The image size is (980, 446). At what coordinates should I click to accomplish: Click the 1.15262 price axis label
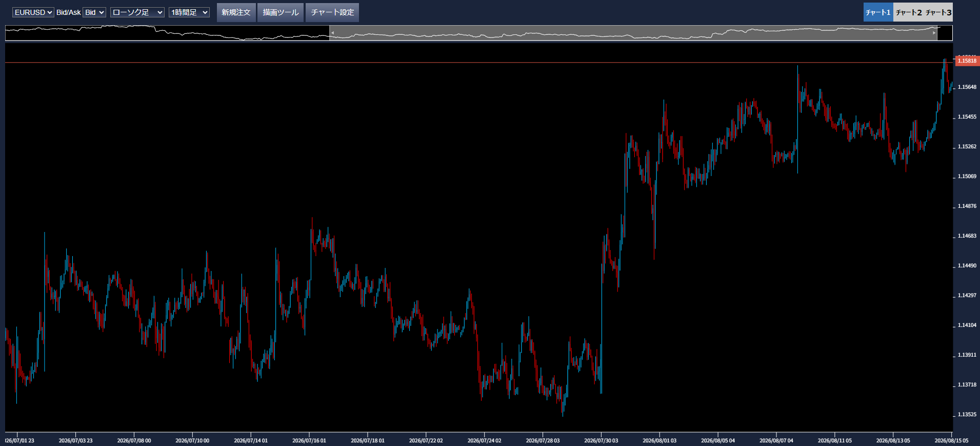967,147
